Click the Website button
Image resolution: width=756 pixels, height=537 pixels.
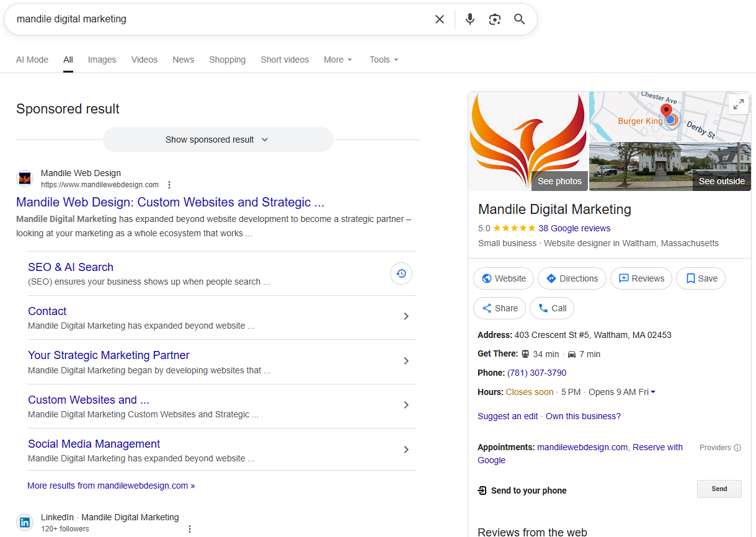(503, 278)
